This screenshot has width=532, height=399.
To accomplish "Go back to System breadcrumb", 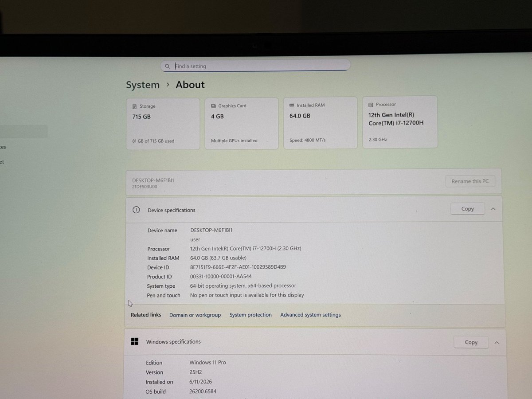I will pos(143,85).
